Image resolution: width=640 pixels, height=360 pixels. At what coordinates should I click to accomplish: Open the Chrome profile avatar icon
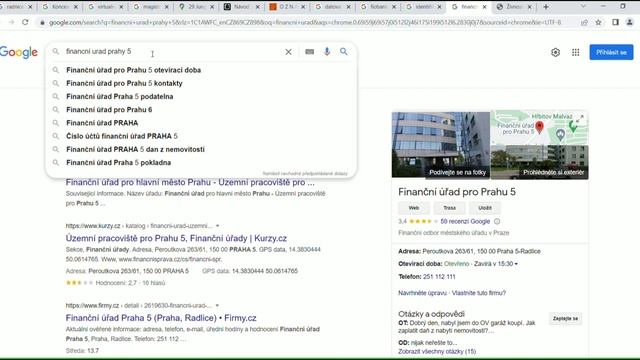pyautogui.click(x=630, y=22)
